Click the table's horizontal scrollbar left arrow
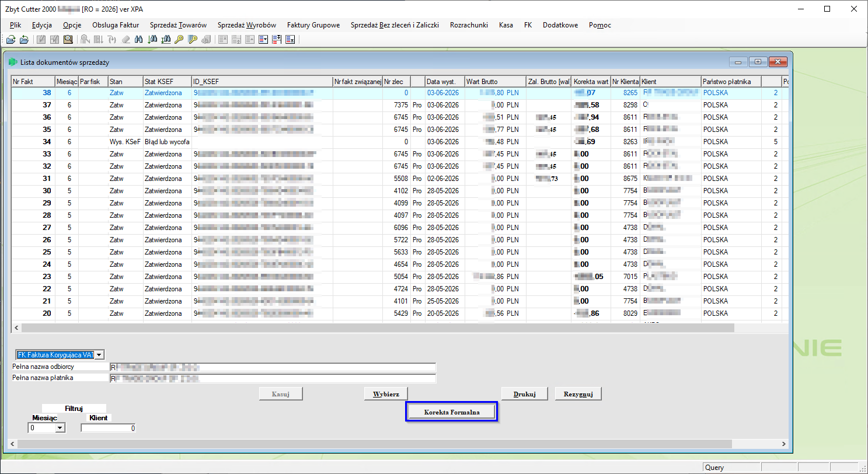This screenshot has width=868, height=474. tap(16, 328)
